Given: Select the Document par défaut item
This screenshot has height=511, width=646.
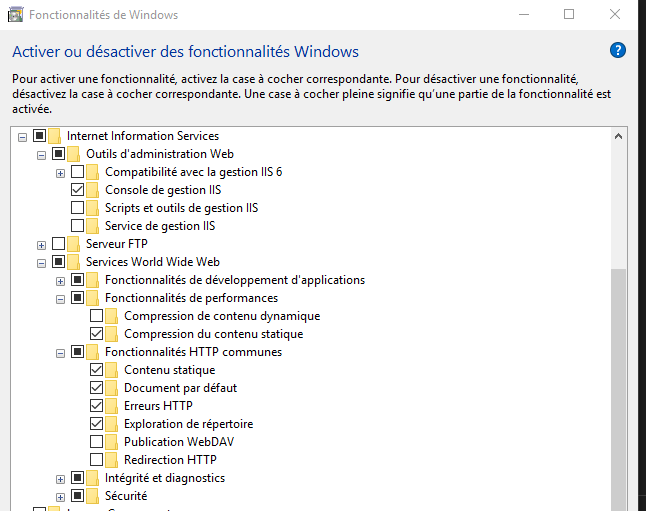Looking at the screenshot, I should click(x=180, y=388).
